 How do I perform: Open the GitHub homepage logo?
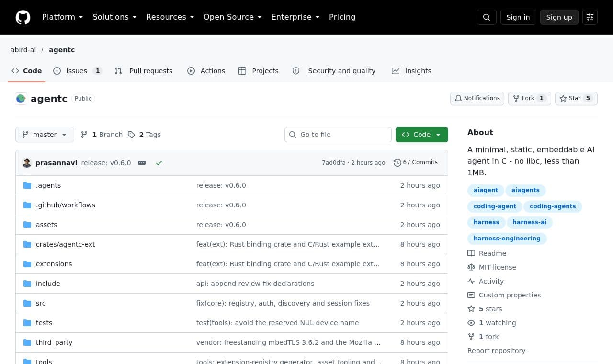(x=23, y=17)
